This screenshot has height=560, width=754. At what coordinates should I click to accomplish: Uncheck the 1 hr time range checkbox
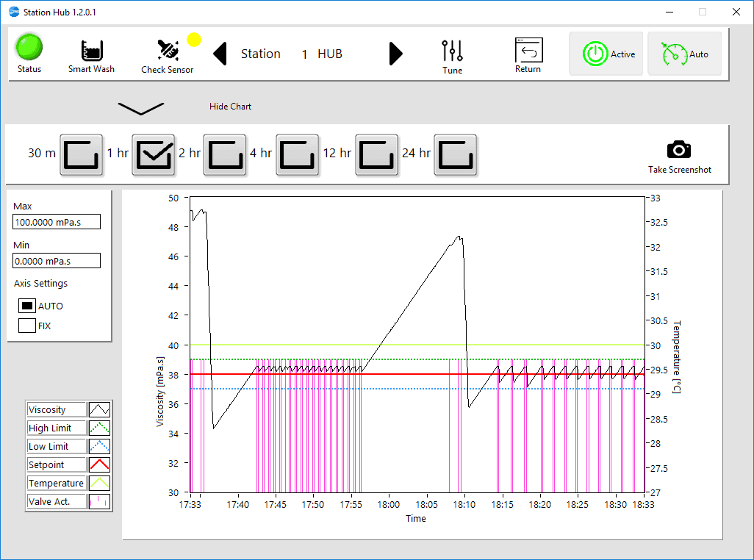(154, 155)
